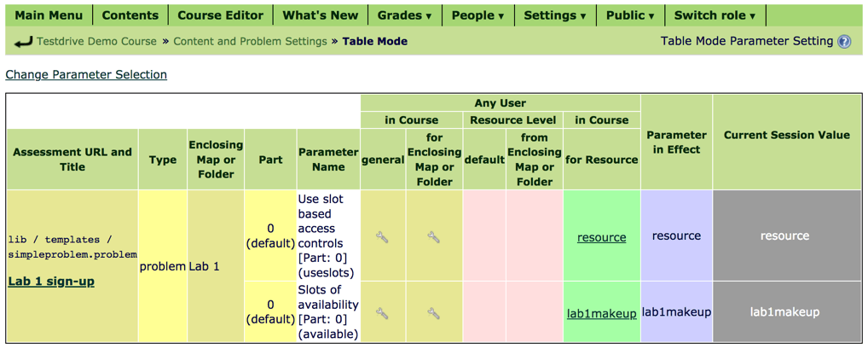The height and width of the screenshot is (349, 868).
Task: Click the wrench under general for useslots row
Action: pyautogui.click(x=382, y=237)
